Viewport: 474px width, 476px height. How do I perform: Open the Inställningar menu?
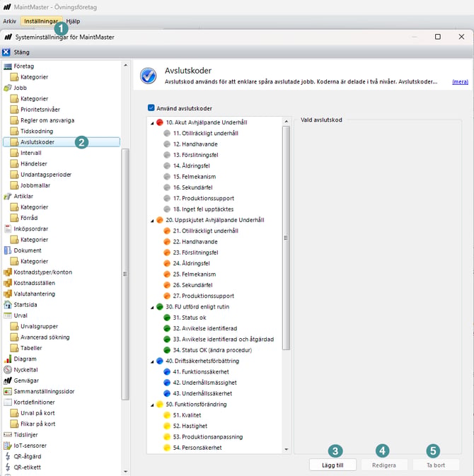41,21
